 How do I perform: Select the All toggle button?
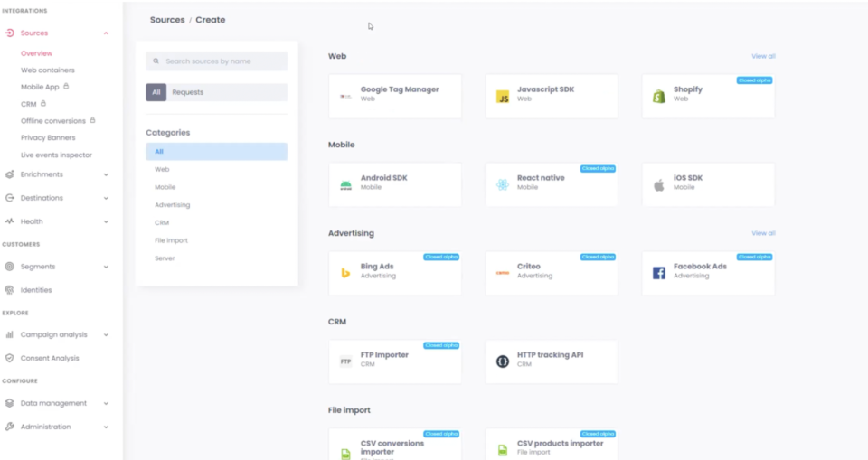click(156, 92)
